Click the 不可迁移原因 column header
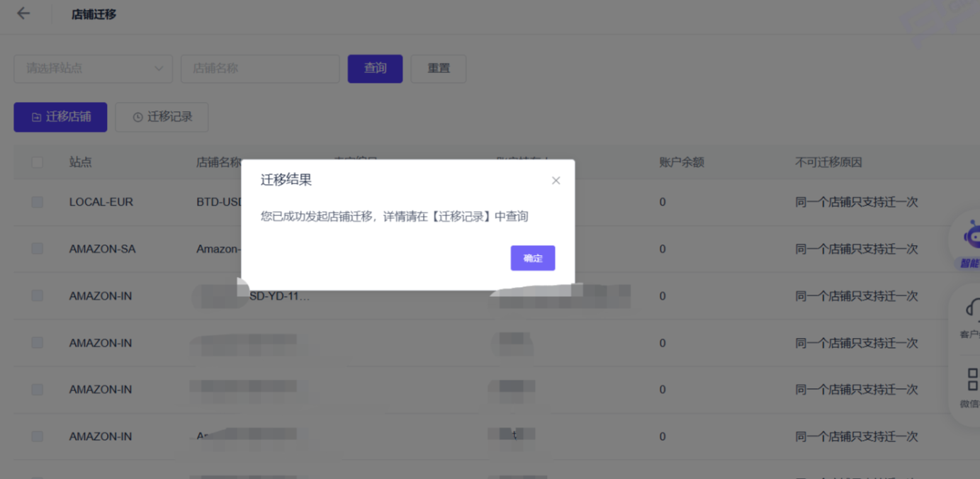Screen dimensions: 980x479 (828, 162)
